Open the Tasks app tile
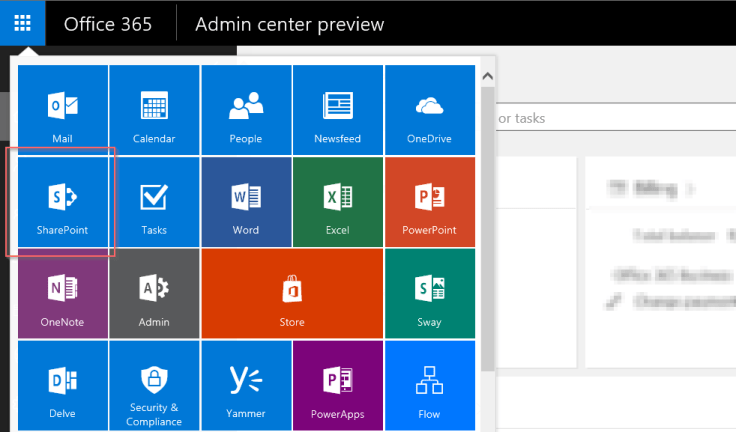This screenshot has width=736, height=432. [154, 201]
